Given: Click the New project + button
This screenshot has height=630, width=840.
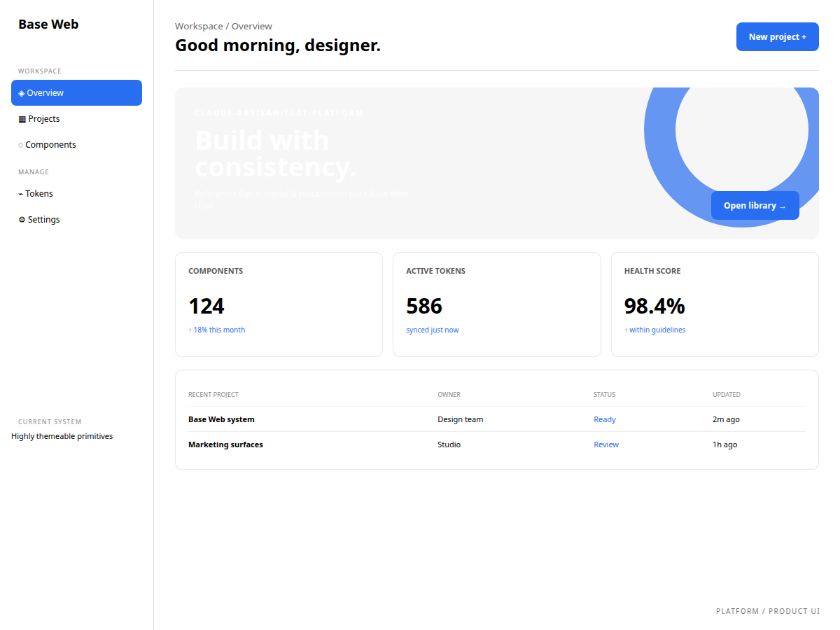Looking at the screenshot, I should coord(778,36).
